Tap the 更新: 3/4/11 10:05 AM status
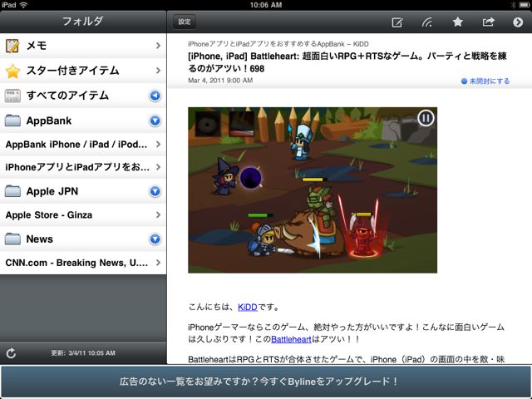Screen dimensions: 532x399 (x=83, y=352)
